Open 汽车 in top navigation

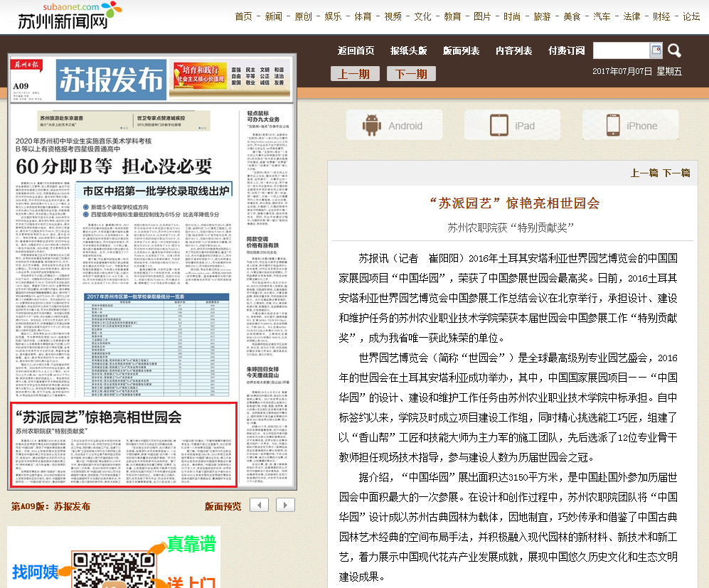coord(602,17)
